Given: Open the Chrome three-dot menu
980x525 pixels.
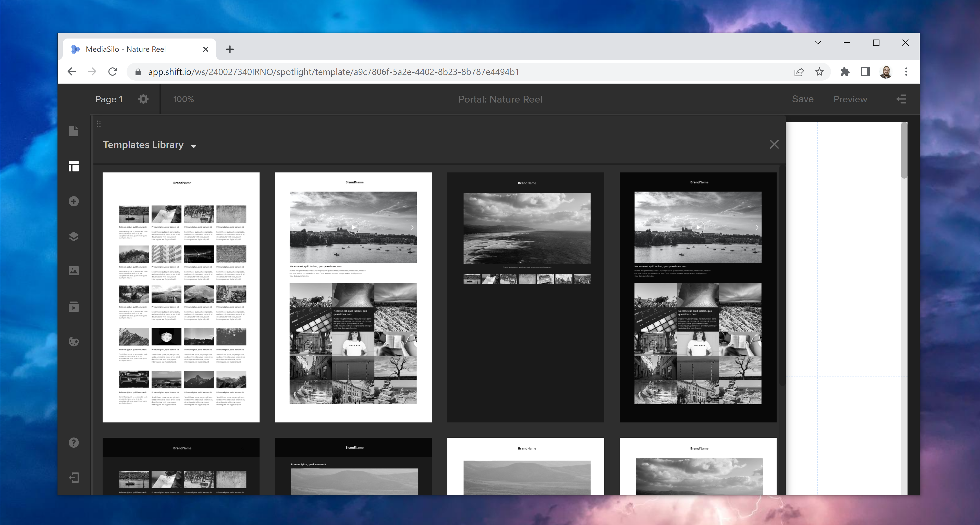Looking at the screenshot, I should pos(906,72).
